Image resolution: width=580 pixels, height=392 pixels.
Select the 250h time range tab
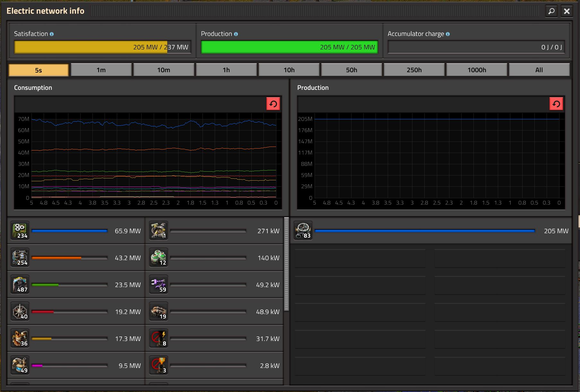[x=414, y=70]
